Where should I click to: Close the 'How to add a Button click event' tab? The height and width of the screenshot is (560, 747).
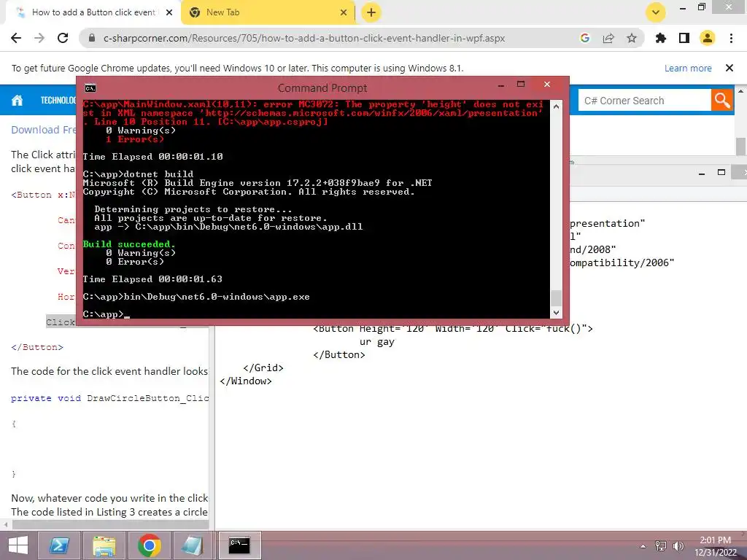point(169,12)
